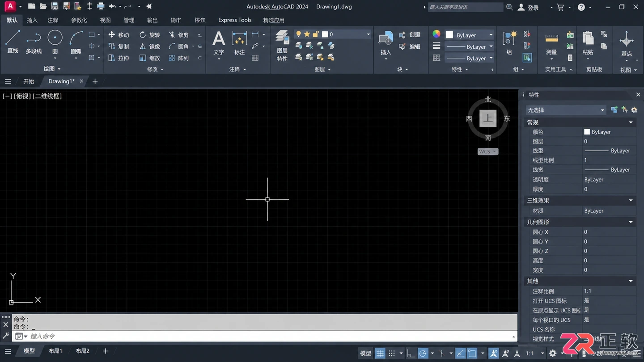Click the white color swatch in 颜色 property row
Image resolution: width=644 pixels, height=362 pixels.
pyautogui.click(x=587, y=132)
